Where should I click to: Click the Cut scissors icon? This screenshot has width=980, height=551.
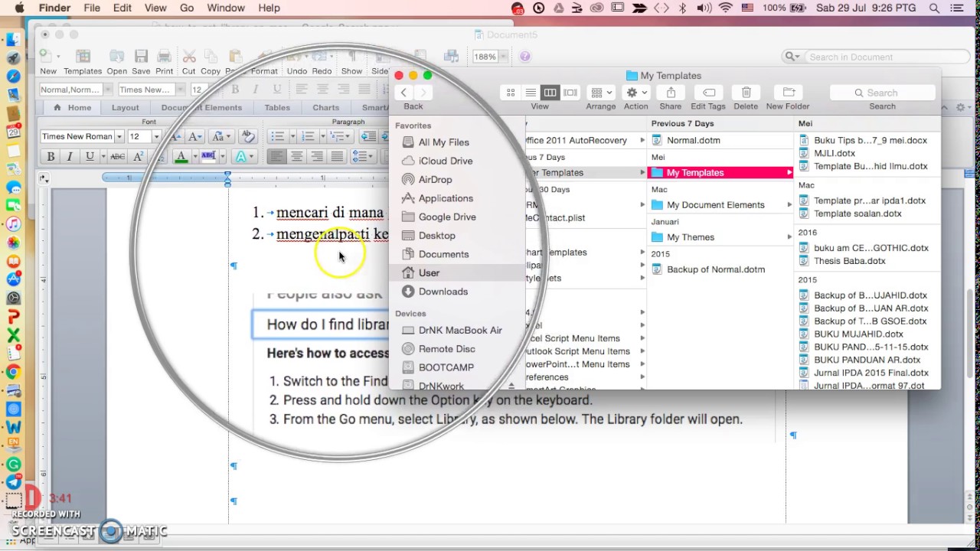[188, 57]
